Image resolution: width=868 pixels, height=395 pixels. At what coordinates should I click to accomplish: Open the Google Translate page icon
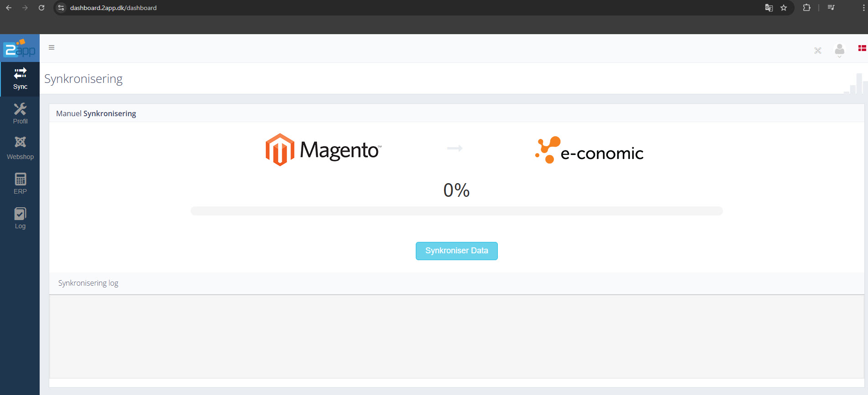tap(769, 8)
